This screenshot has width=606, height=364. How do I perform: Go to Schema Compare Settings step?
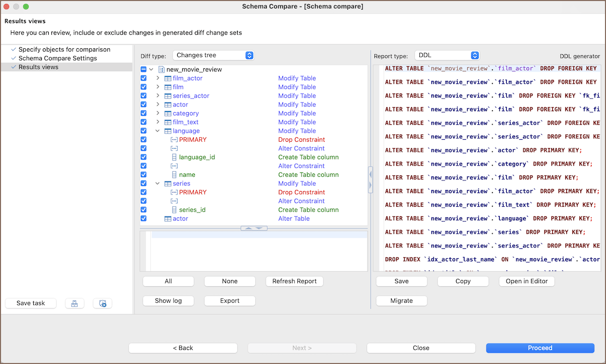pyautogui.click(x=57, y=58)
